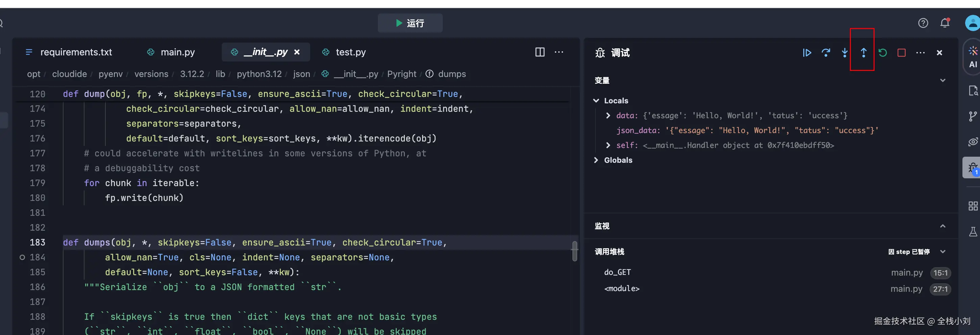The image size is (980, 335).
Task: Toggle breakpoint at line 184
Action: point(22,257)
